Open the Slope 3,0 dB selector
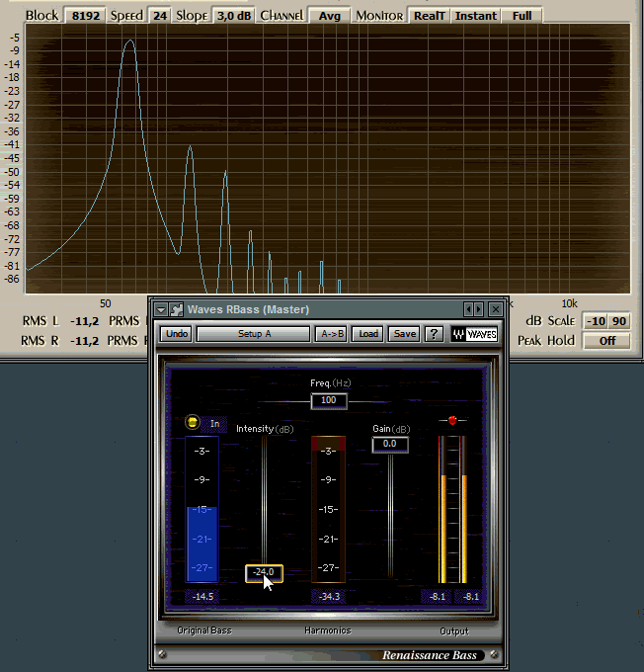Image resolution: width=644 pixels, height=672 pixels. point(233,16)
